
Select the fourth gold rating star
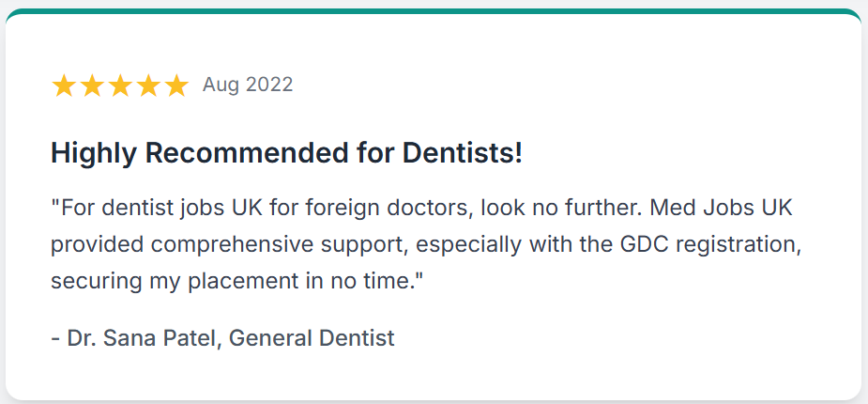point(148,85)
